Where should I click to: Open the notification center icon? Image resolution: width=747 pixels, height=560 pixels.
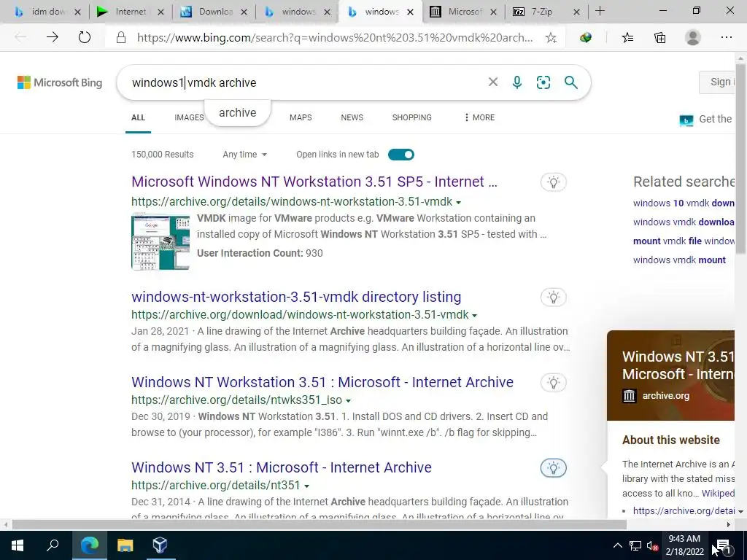pyautogui.click(x=724, y=545)
